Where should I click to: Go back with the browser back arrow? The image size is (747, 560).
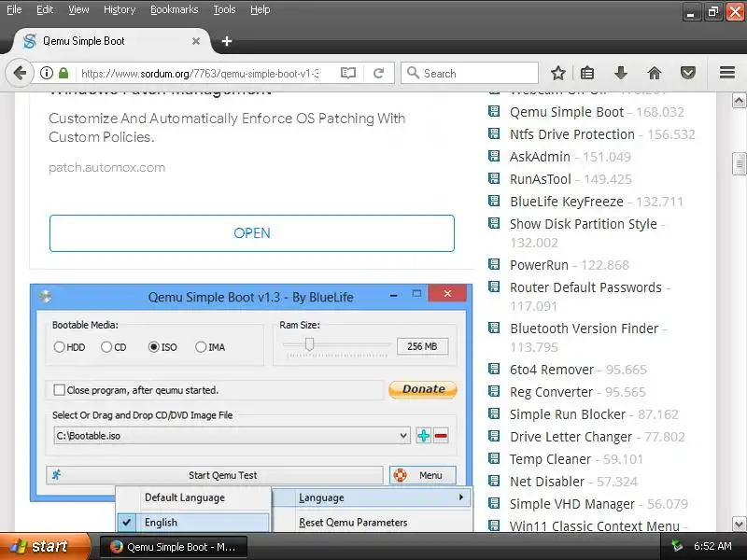(x=20, y=74)
